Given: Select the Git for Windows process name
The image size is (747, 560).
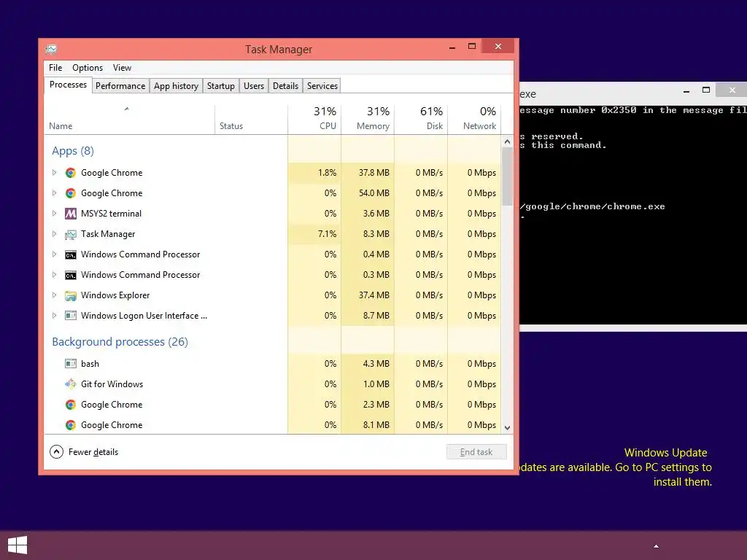Looking at the screenshot, I should 112,384.
